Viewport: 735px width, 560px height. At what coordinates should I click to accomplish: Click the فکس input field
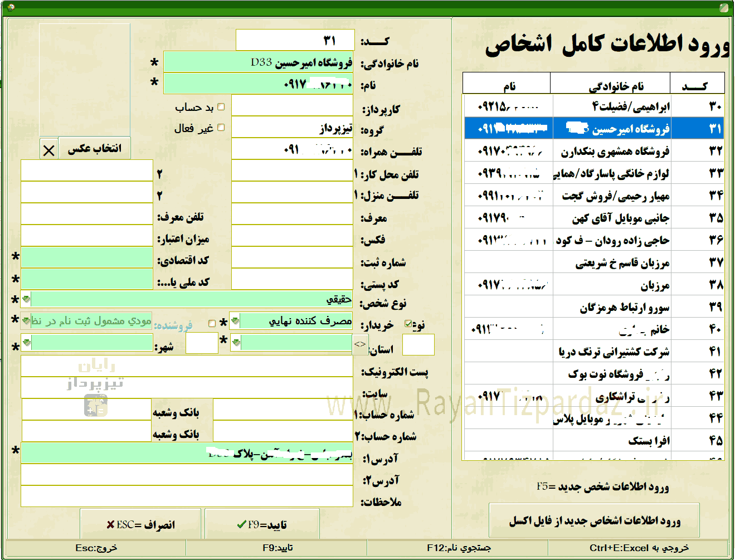point(292,236)
